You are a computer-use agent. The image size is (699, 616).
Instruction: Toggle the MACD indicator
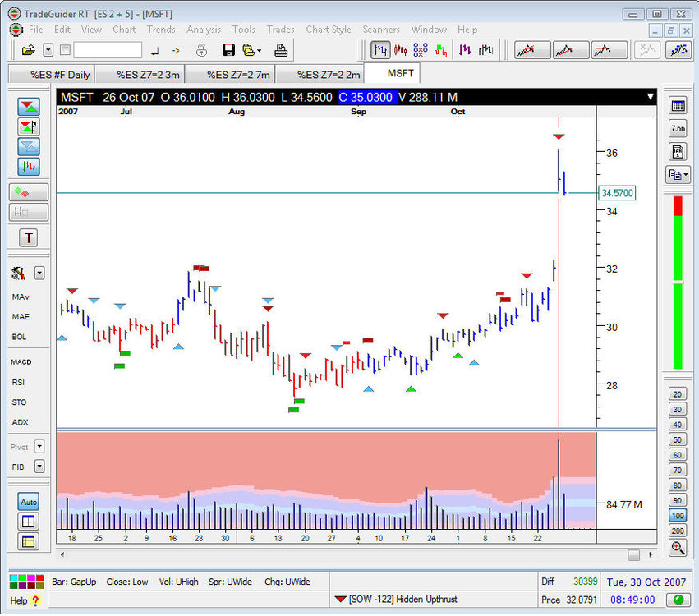tap(21, 362)
